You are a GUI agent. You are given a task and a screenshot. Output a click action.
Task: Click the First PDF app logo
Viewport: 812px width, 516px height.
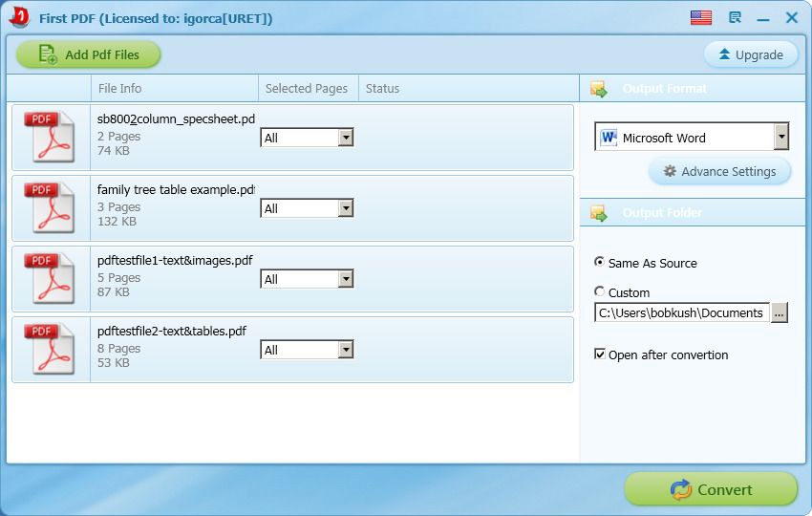(x=20, y=17)
